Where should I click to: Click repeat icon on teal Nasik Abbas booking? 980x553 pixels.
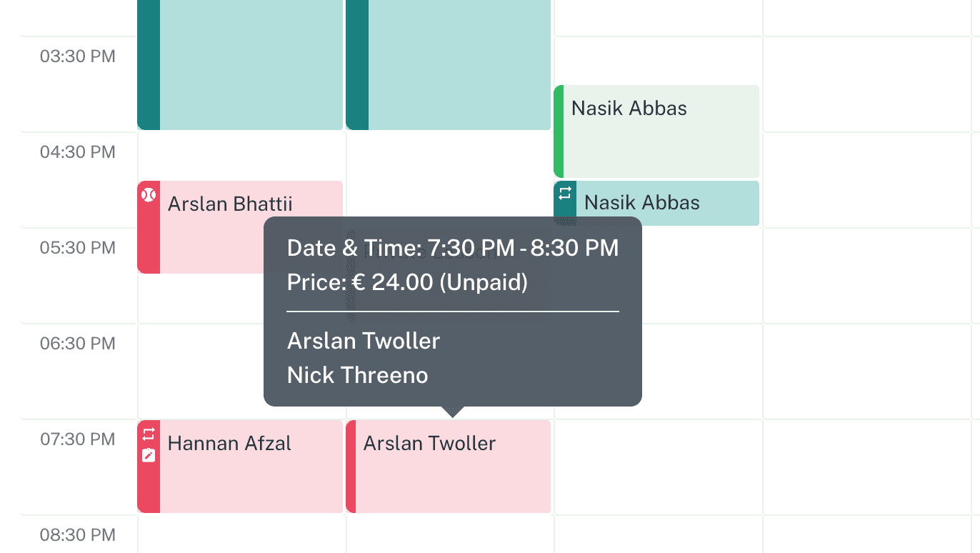point(565,193)
